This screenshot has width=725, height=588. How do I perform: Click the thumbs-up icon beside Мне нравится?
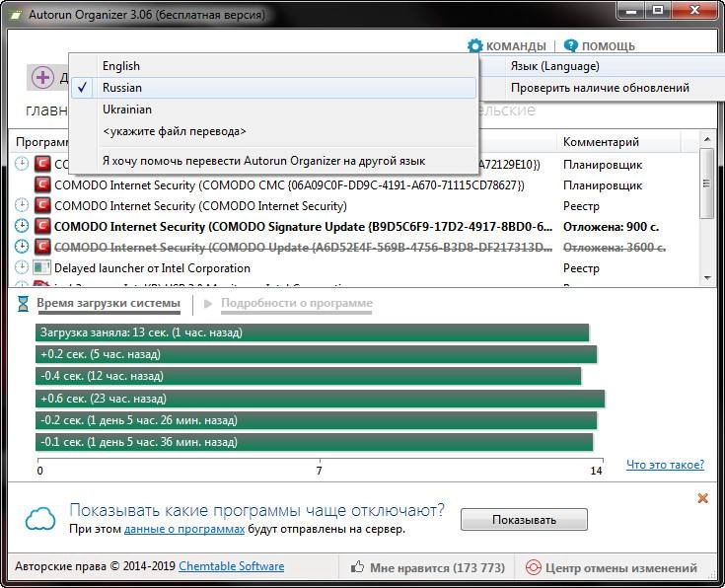pos(357,566)
